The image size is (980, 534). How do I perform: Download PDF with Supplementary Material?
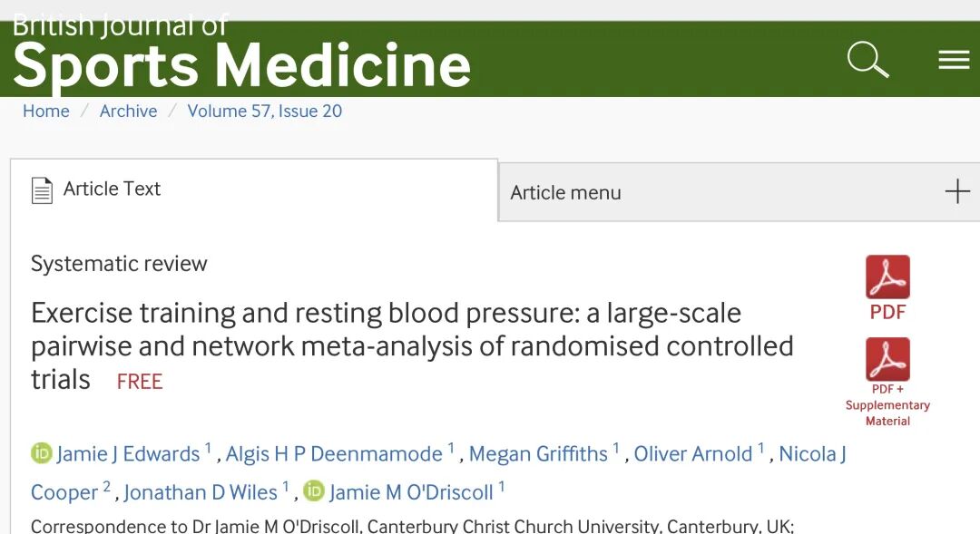(x=887, y=360)
